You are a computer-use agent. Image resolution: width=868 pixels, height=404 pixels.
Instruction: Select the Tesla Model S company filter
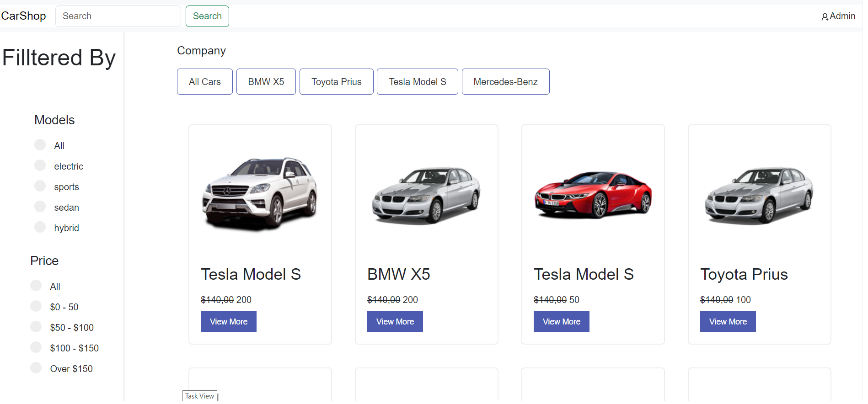(x=418, y=82)
